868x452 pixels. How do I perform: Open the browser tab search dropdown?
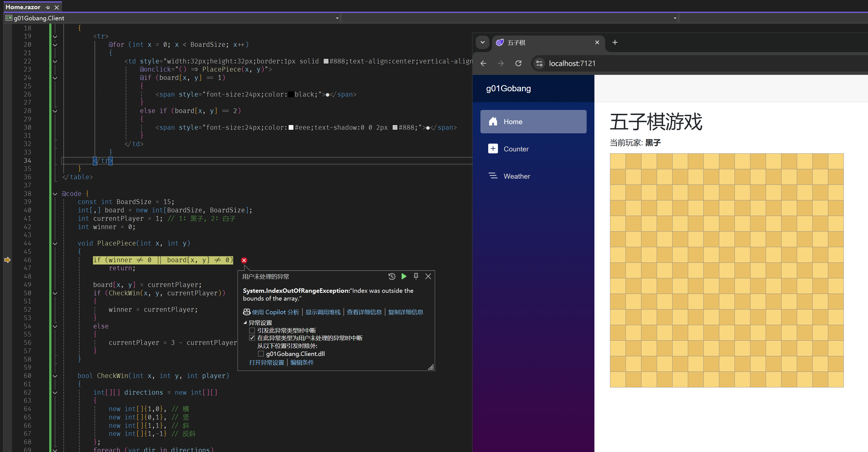[483, 42]
